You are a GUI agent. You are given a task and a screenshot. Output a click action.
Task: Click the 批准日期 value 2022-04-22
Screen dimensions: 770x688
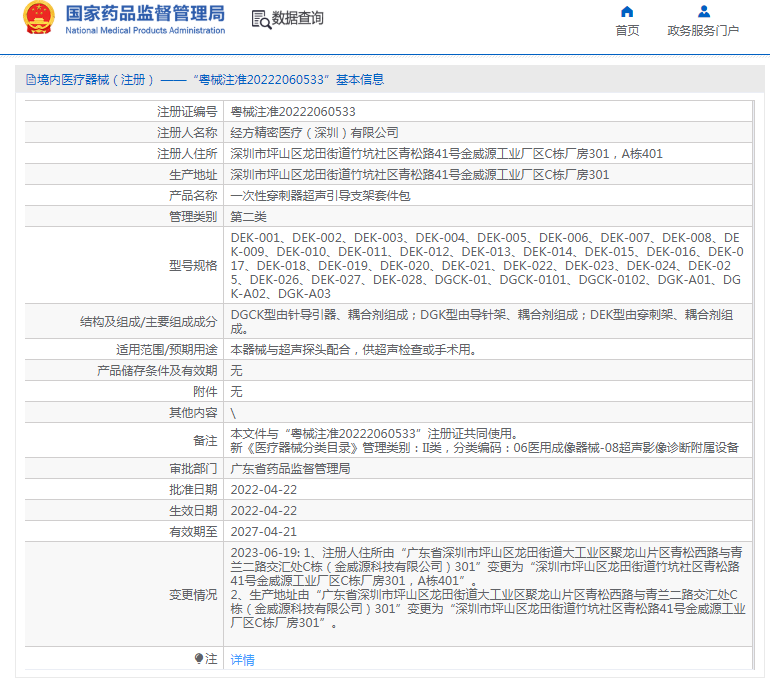tap(264, 490)
